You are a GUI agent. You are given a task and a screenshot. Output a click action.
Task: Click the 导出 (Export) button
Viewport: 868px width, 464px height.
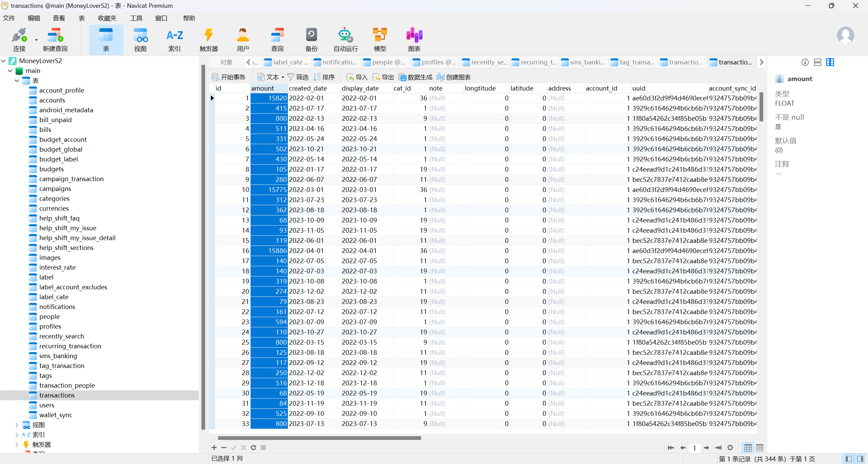pyautogui.click(x=383, y=77)
